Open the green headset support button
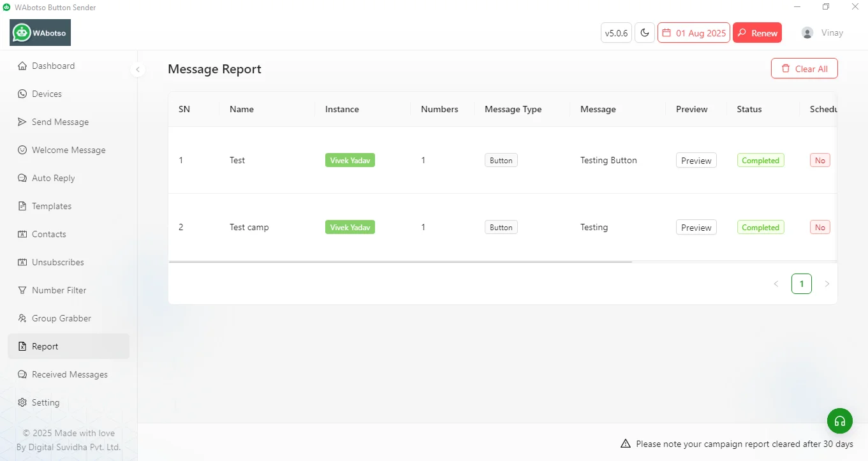The height and width of the screenshot is (461, 868). click(x=840, y=421)
